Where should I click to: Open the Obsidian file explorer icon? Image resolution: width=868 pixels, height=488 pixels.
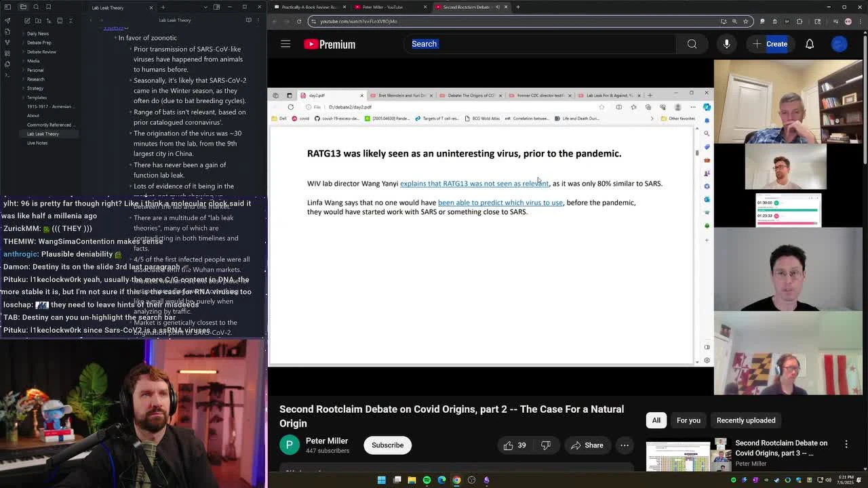(x=23, y=7)
